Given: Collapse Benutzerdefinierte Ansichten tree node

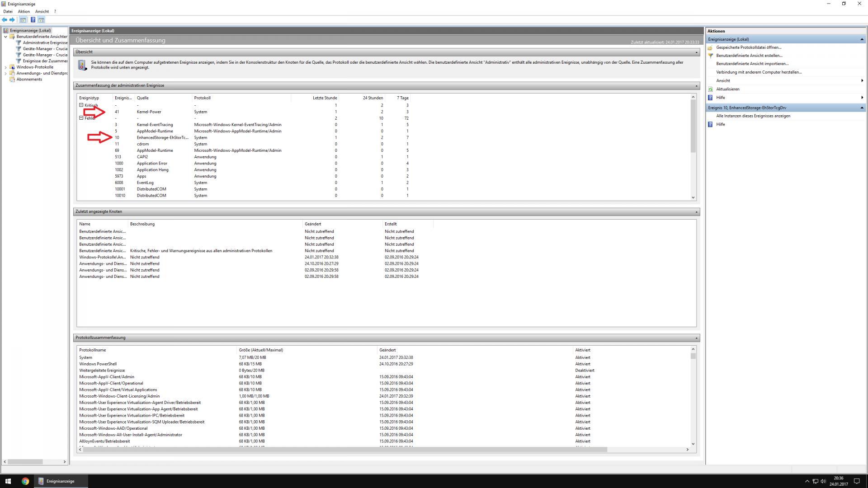Looking at the screenshot, I should pos(5,37).
